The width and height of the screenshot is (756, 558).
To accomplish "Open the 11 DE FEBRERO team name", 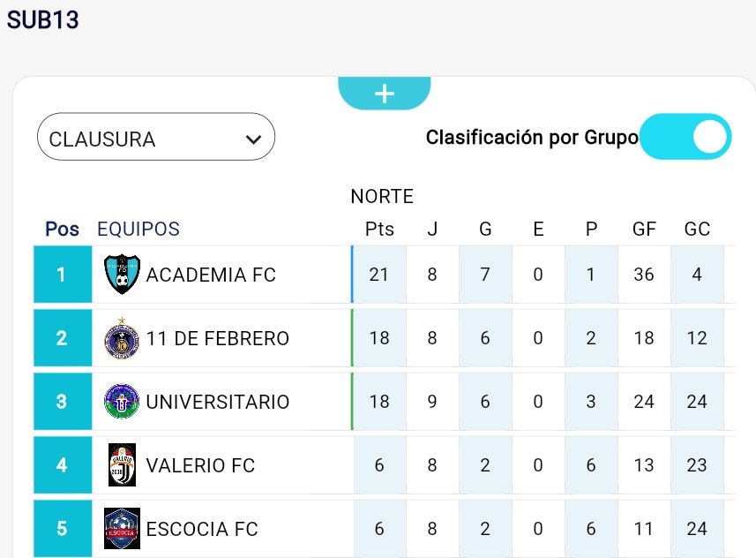I will click(218, 339).
